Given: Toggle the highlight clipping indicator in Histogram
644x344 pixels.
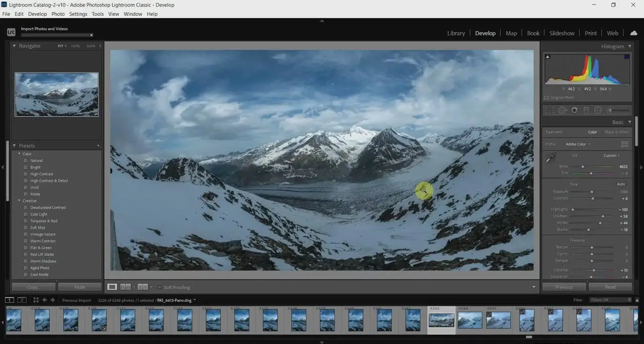Looking at the screenshot, I should click(x=626, y=56).
